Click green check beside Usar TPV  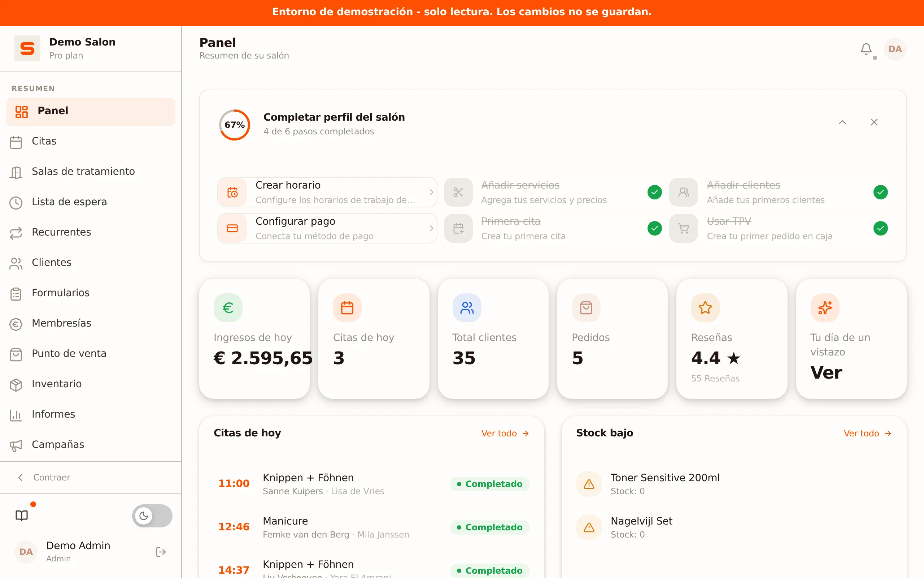[880, 228]
